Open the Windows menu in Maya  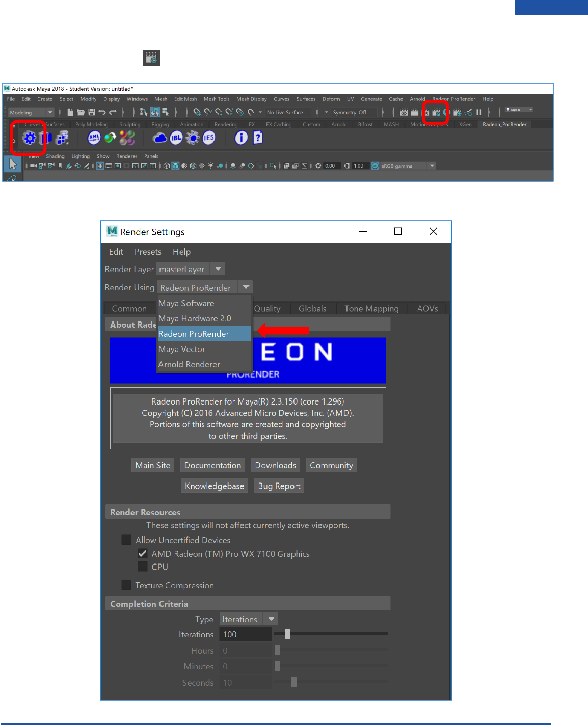(x=137, y=99)
